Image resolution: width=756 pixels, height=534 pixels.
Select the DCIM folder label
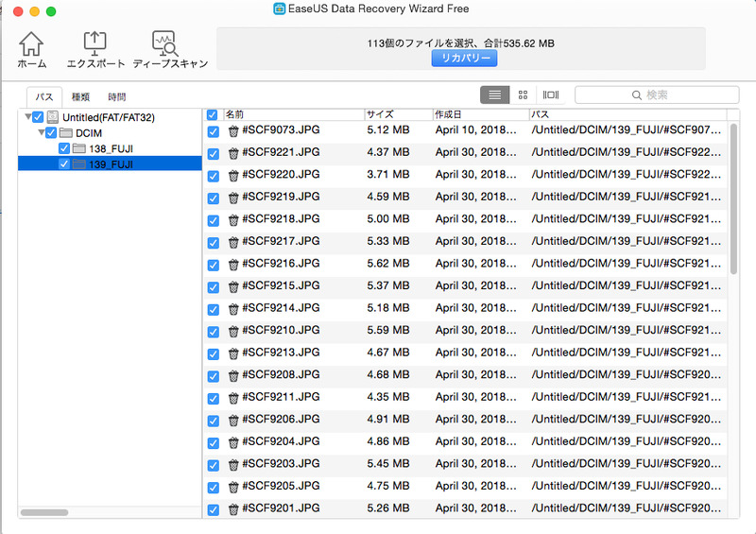(89, 133)
